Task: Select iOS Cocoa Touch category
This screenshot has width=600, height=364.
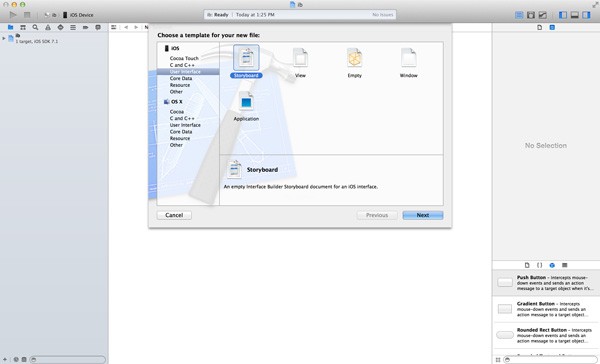Action: [184, 59]
